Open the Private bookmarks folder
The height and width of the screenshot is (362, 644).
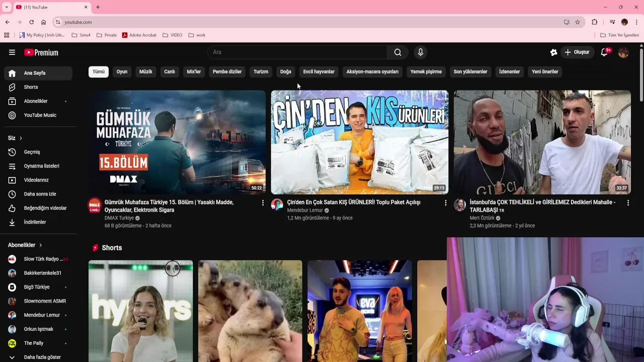coord(107,35)
